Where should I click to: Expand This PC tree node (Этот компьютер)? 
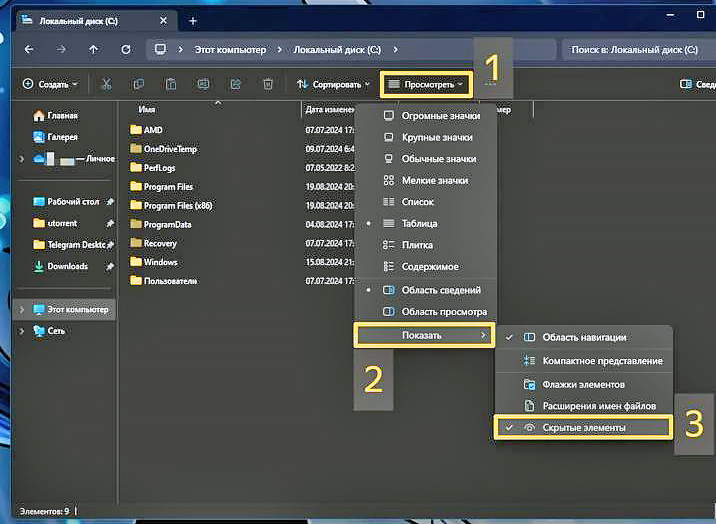tap(23, 310)
